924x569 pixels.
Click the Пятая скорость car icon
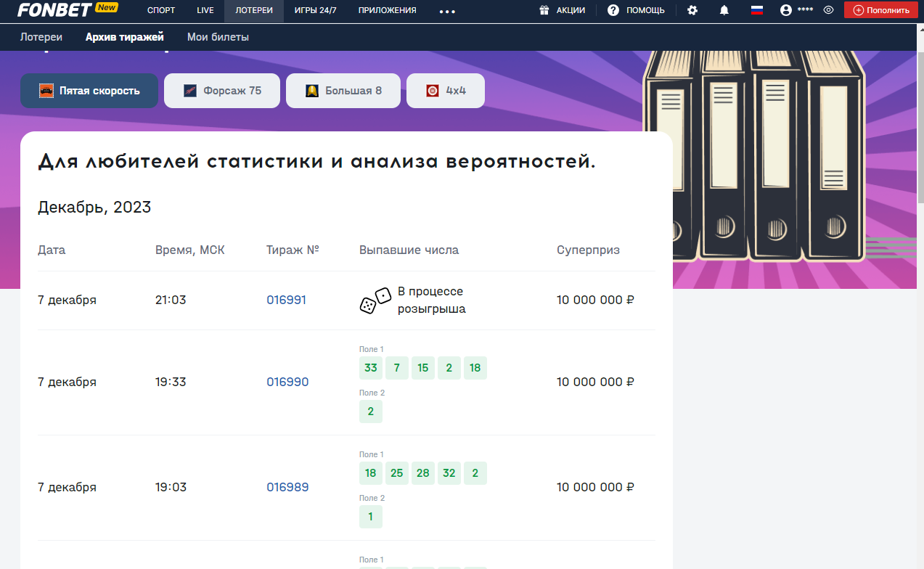coord(46,91)
